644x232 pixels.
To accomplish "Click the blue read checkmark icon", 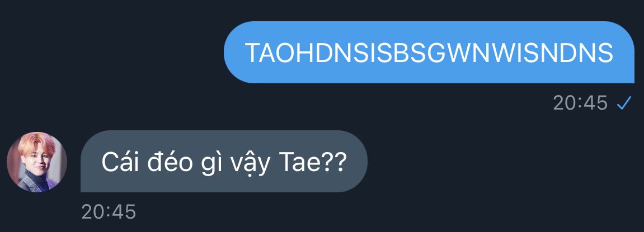I will 623,103.
